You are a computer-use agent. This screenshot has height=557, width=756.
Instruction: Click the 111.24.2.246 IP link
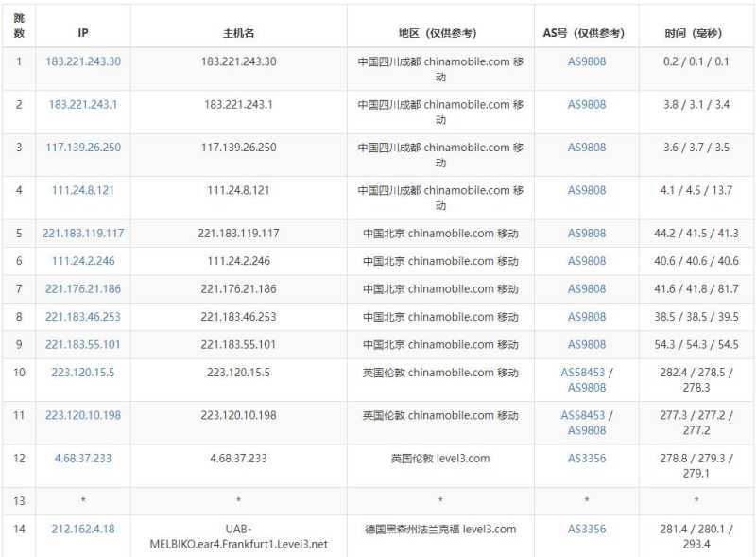(83, 261)
